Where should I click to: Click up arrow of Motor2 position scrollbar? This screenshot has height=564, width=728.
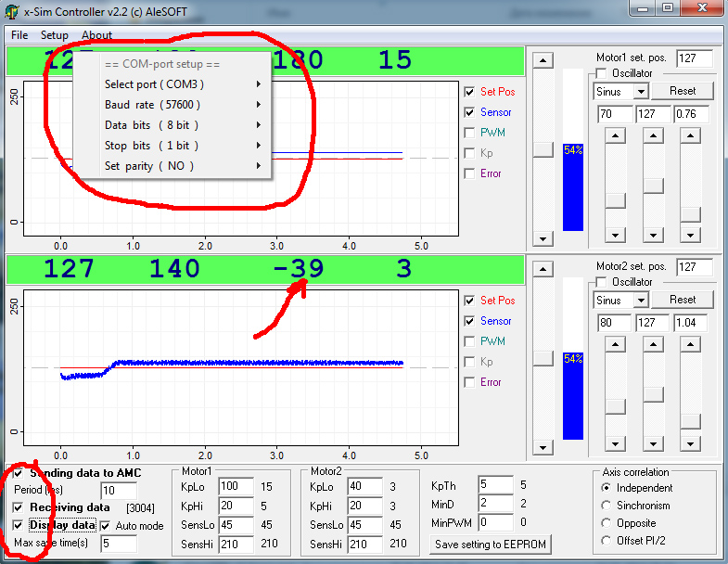(x=544, y=269)
